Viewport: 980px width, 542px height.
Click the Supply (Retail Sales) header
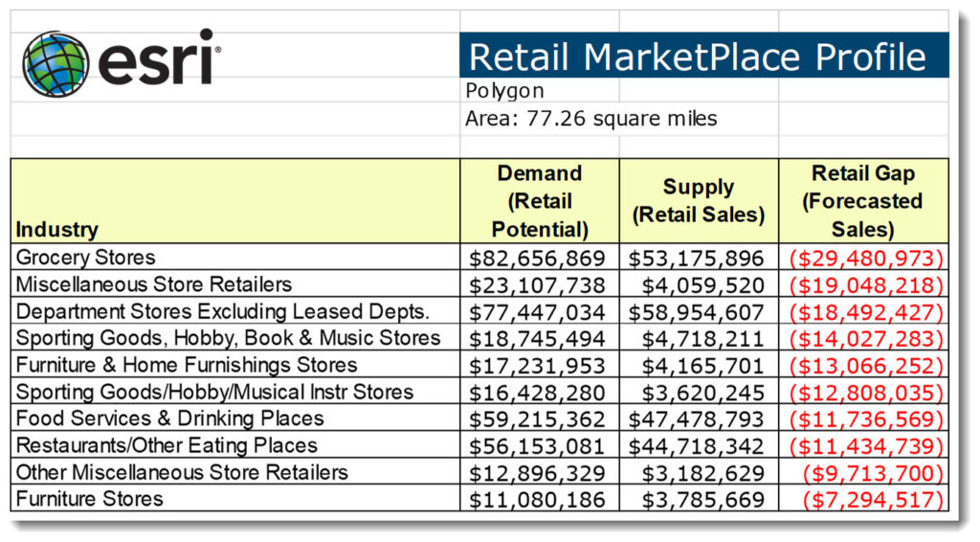click(699, 201)
